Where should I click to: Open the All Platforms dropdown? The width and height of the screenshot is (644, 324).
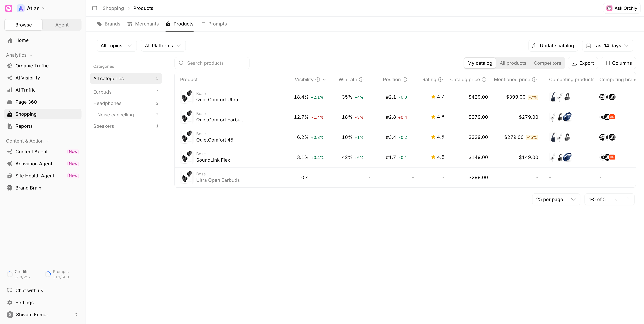tap(163, 46)
